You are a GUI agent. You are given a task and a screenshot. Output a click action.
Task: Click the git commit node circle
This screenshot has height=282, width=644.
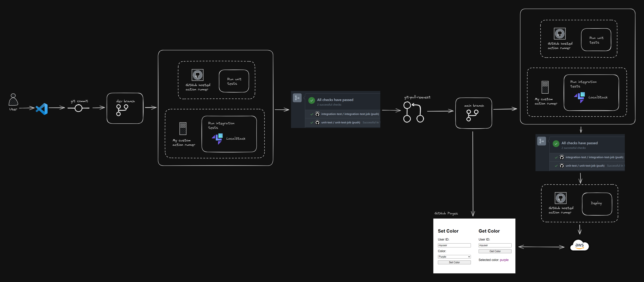79,108
